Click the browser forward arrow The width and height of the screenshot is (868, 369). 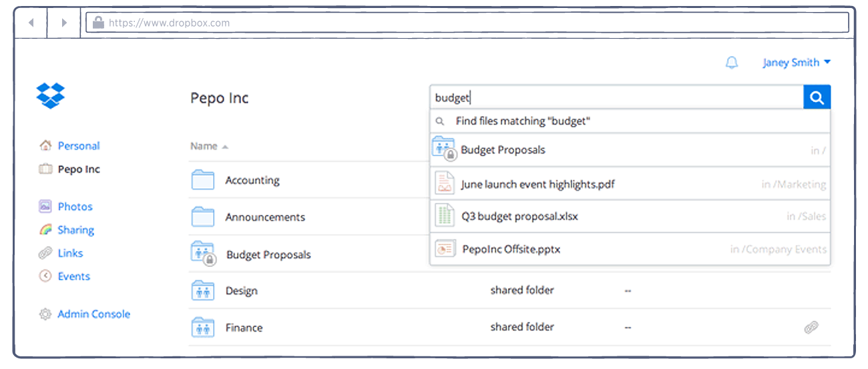pyautogui.click(x=64, y=23)
